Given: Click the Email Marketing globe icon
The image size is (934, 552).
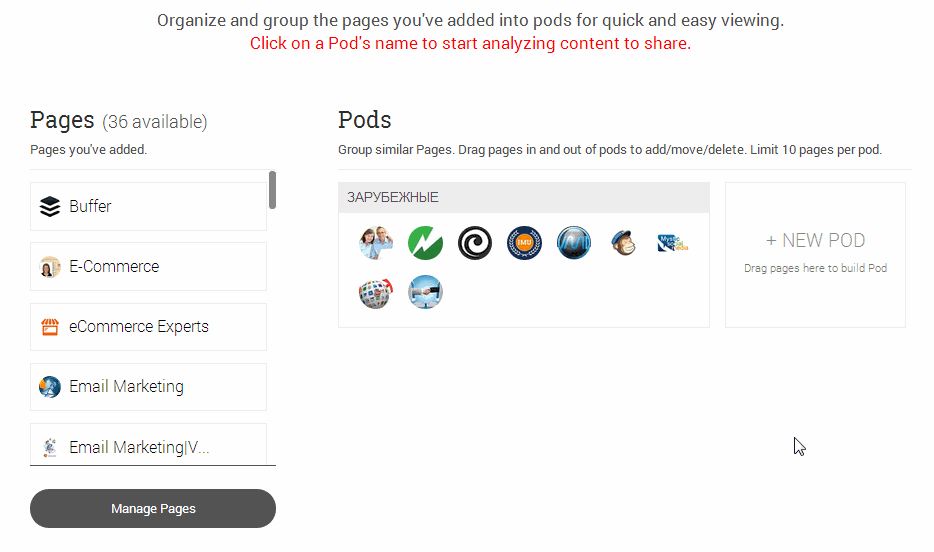Looking at the screenshot, I should 50,387.
